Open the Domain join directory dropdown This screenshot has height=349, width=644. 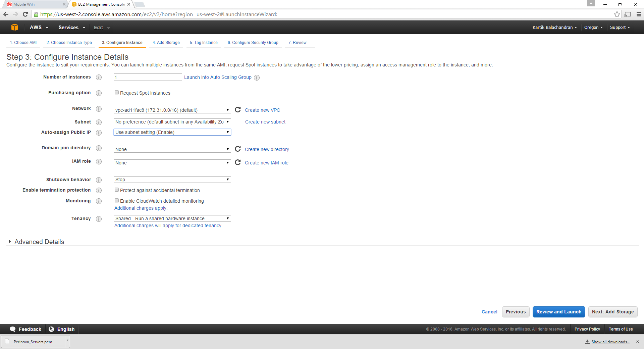tap(172, 149)
